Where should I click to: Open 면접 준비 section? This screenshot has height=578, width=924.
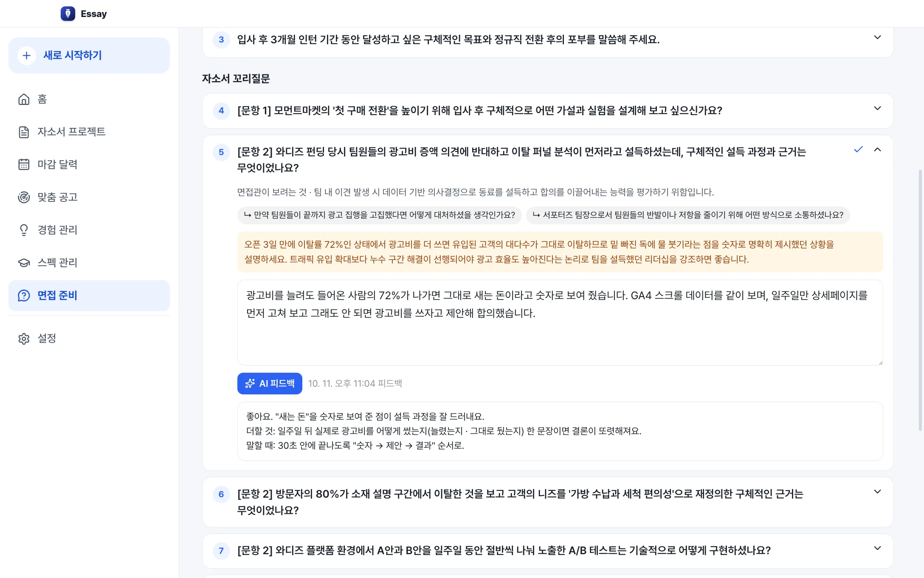[89, 295]
